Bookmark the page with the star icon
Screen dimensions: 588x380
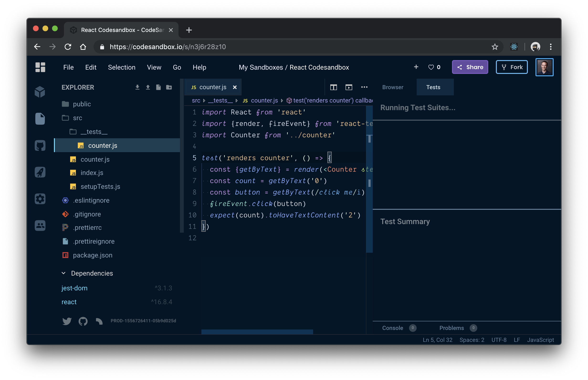pos(495,47)
